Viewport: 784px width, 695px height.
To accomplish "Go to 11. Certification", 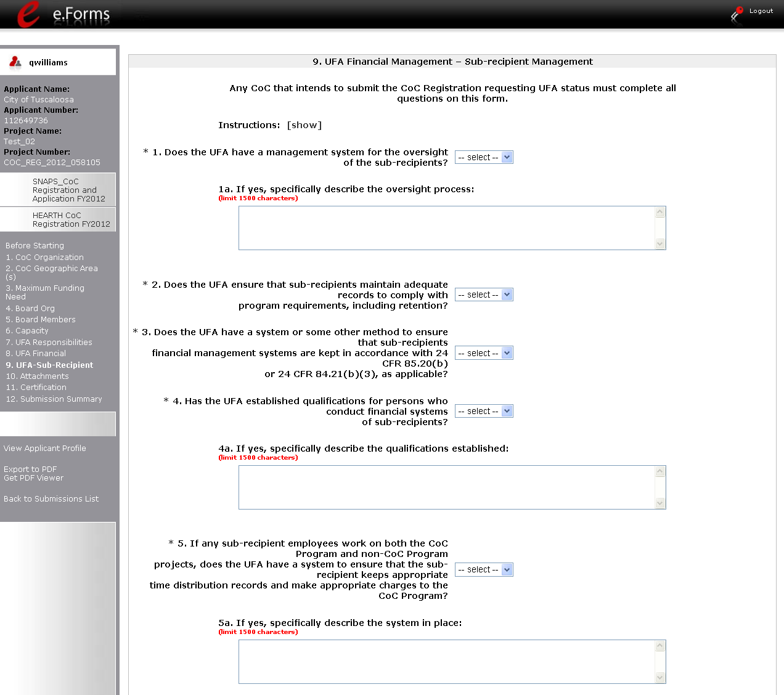I will (x=36, y=387).
